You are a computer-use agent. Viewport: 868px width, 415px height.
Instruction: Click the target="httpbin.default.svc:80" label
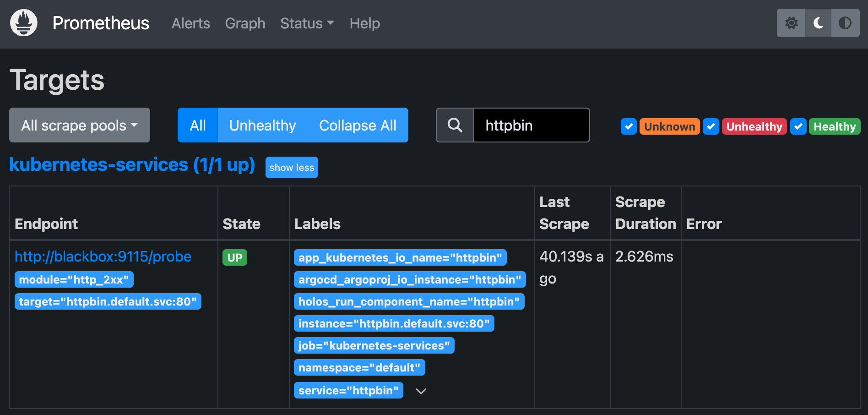(x=108, y=301)
